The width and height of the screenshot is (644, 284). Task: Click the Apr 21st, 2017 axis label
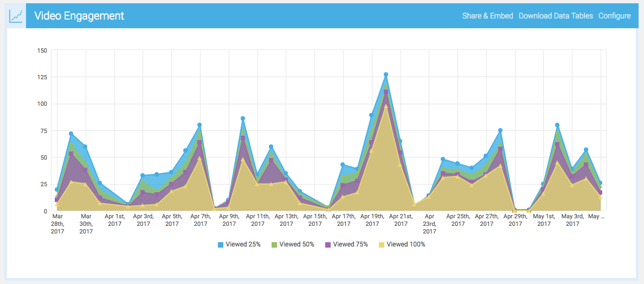401,220
